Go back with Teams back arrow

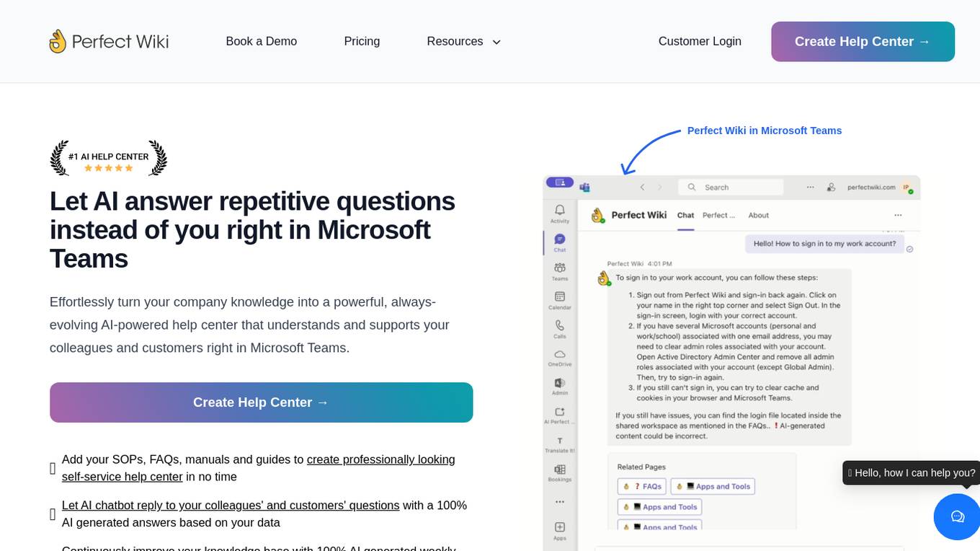(642, 188)
